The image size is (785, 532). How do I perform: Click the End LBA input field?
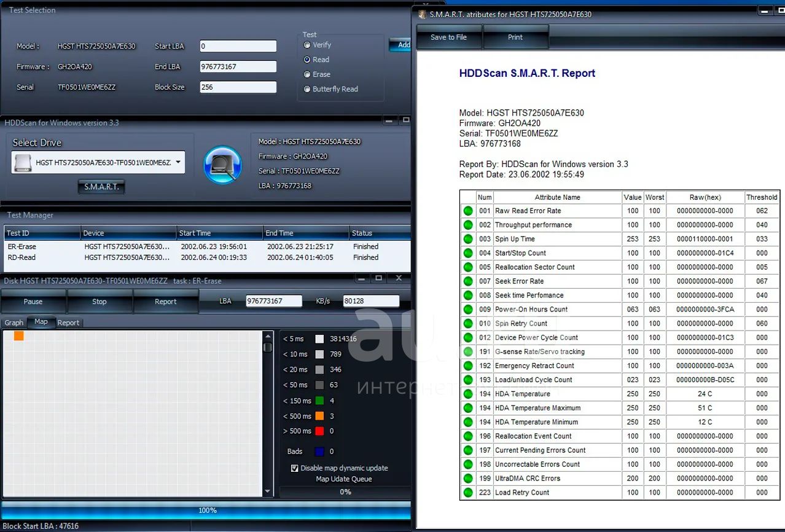238,67
